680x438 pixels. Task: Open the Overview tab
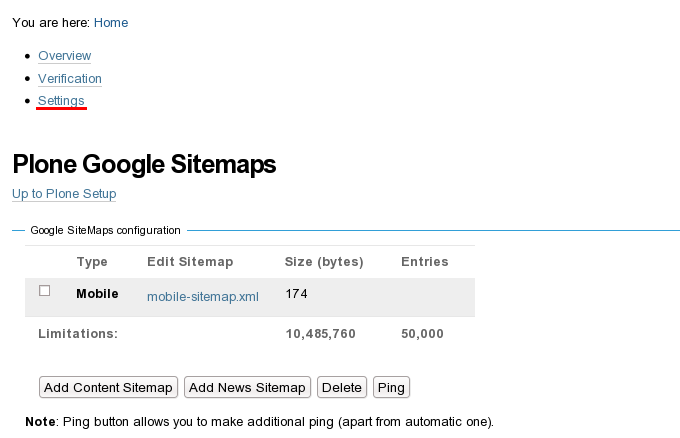(64, 56)
